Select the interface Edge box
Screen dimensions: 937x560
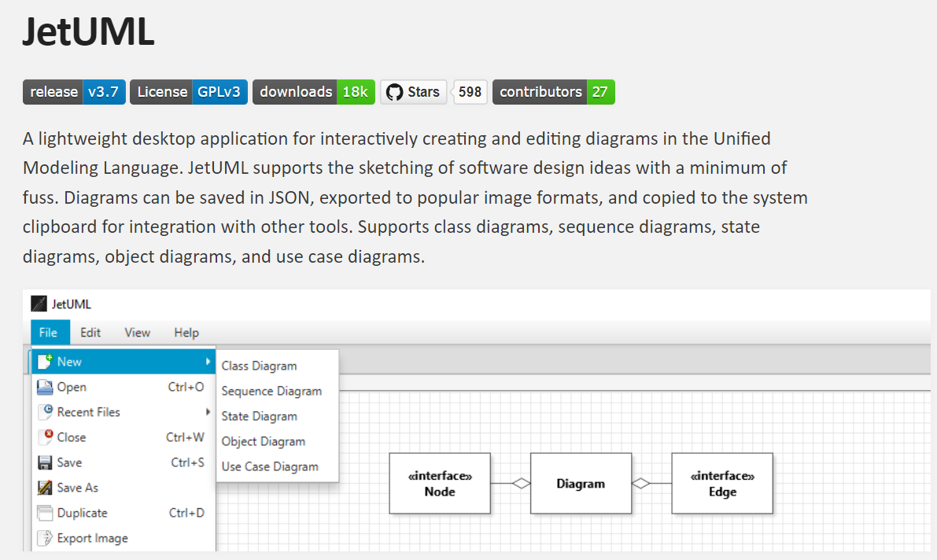click(722, 484)
